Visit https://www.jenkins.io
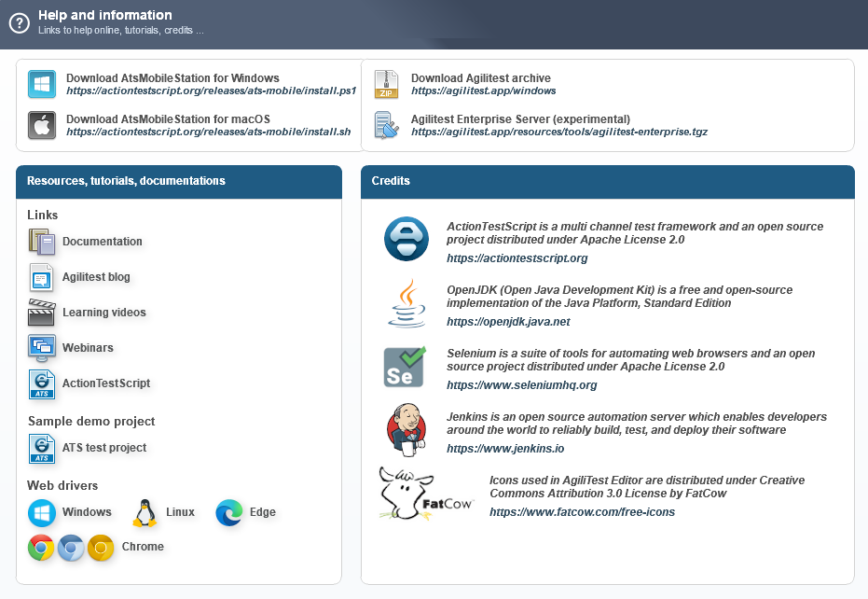 (505, 449)
